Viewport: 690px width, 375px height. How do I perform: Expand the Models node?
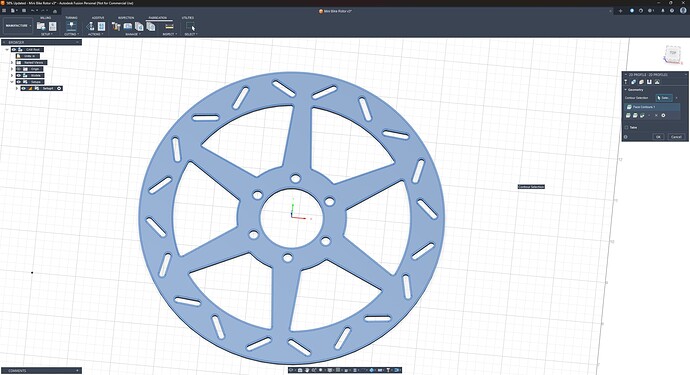tap(12, 75)
